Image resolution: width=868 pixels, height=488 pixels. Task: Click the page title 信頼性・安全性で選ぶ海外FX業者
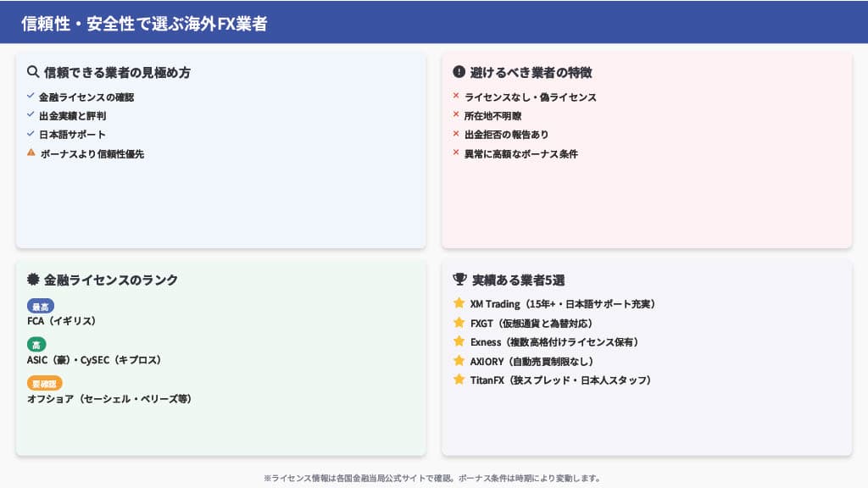[x=144, y=24]
